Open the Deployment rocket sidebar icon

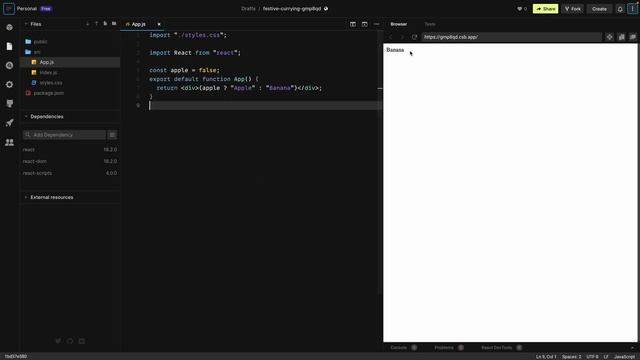[x=9, y=123]
